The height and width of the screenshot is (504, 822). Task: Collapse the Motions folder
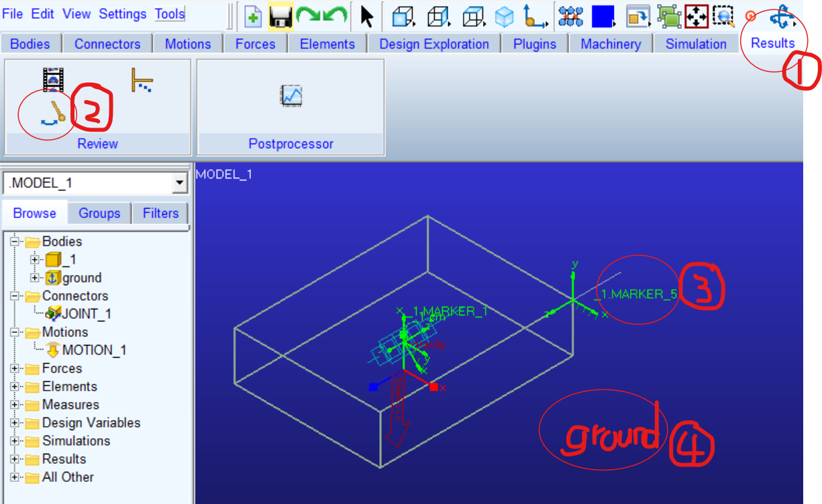pyautogui.click(x=15, y=332)
